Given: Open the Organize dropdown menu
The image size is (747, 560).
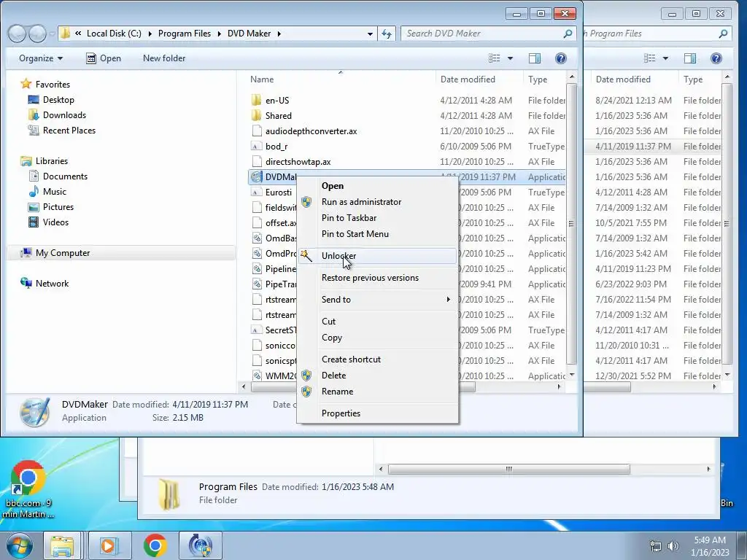Looking at the screenshot, I should tap(41, 58).
